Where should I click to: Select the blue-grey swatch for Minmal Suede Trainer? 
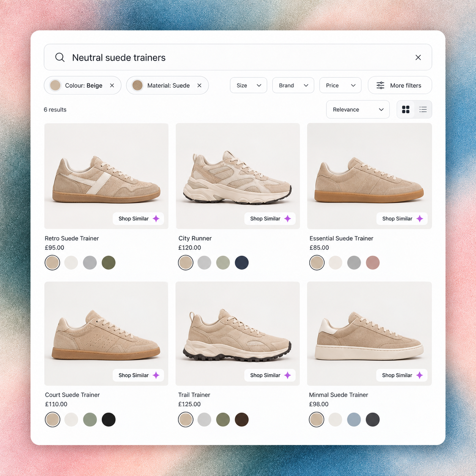tap(354, 419)
